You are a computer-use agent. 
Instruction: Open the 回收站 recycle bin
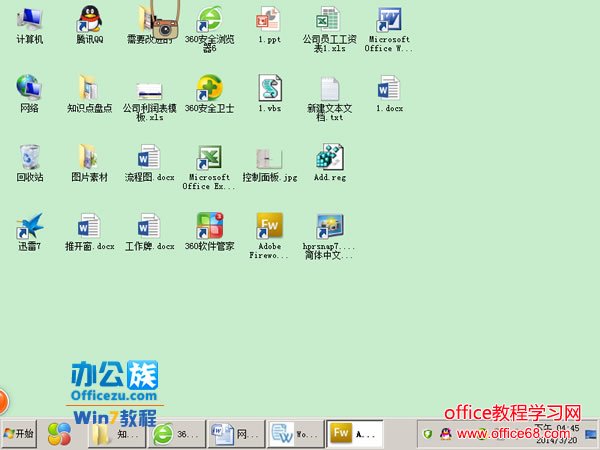click(29, 163)
